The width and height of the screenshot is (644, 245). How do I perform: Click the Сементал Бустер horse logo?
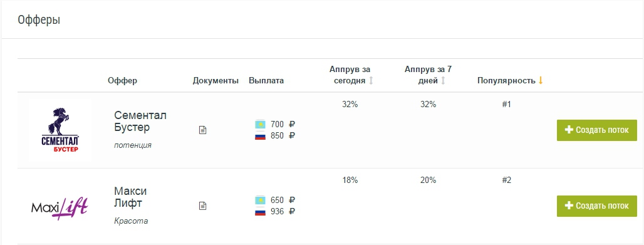(x=60, y=130)
